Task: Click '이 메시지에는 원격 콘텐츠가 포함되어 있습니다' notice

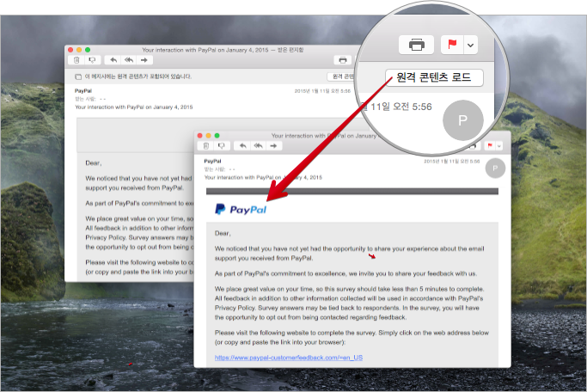Action: coord(138,77)
